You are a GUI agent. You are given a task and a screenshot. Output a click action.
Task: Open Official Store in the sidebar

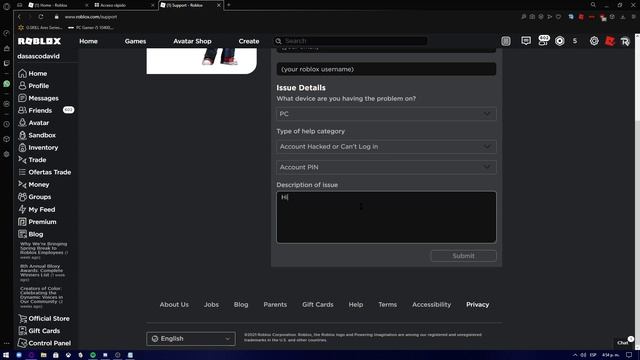pyautogui.click(x=44, y=318)
